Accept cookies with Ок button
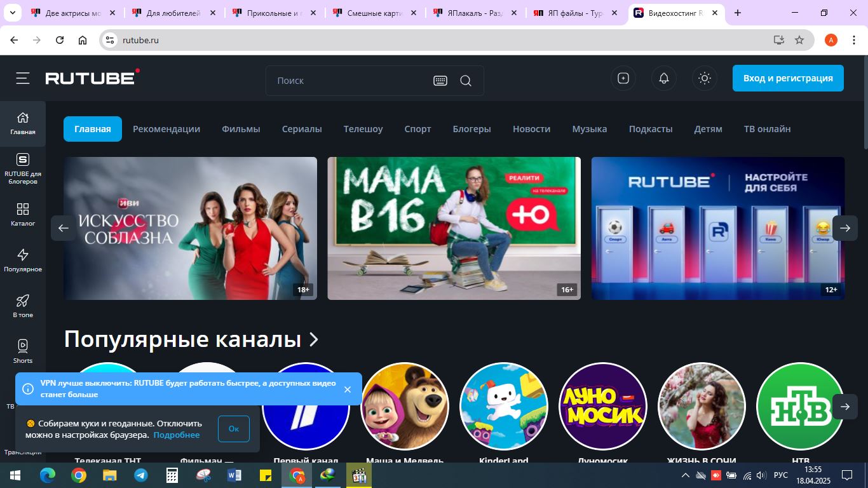The height and width of the screenshot is (488, 868). pos(234,429)
